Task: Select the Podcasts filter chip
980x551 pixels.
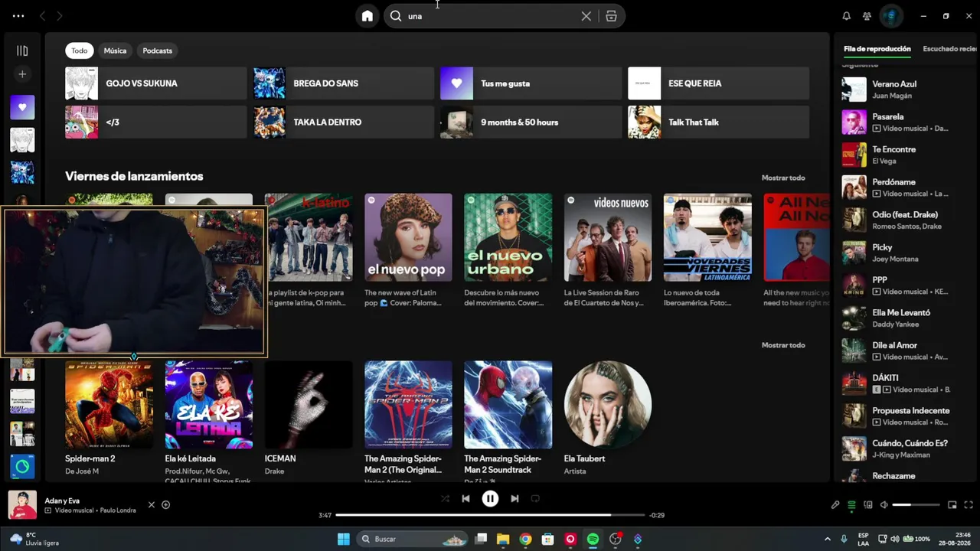Action: click(158, 51)
